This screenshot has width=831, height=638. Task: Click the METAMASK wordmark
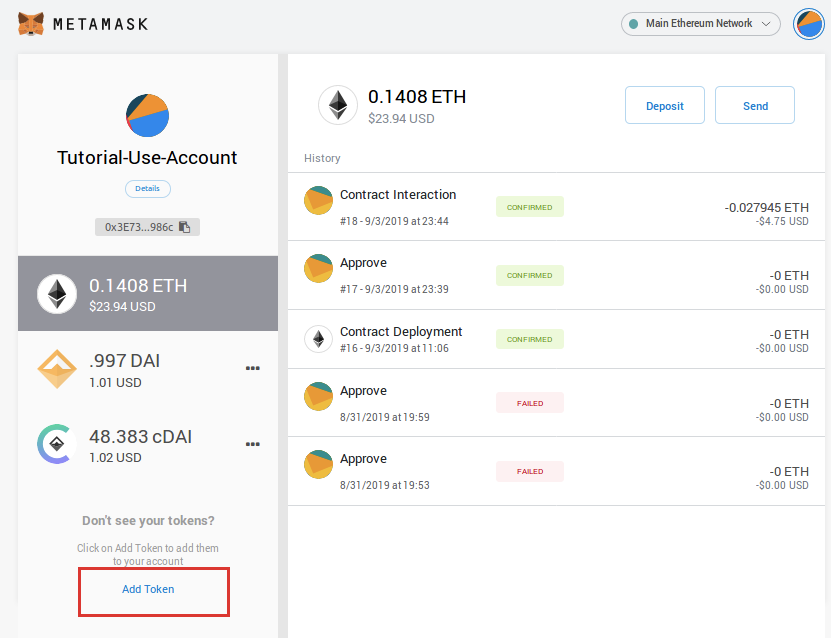tap(101, 24)
